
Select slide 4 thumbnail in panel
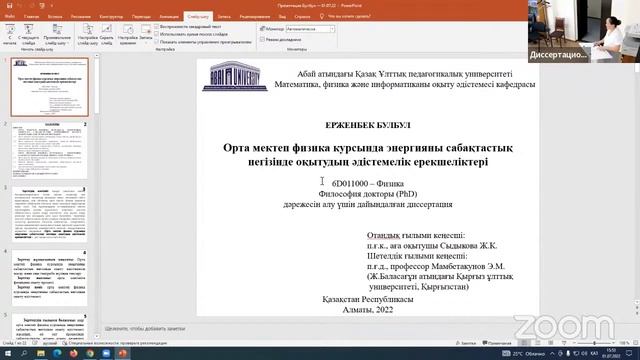pos(49,278)
